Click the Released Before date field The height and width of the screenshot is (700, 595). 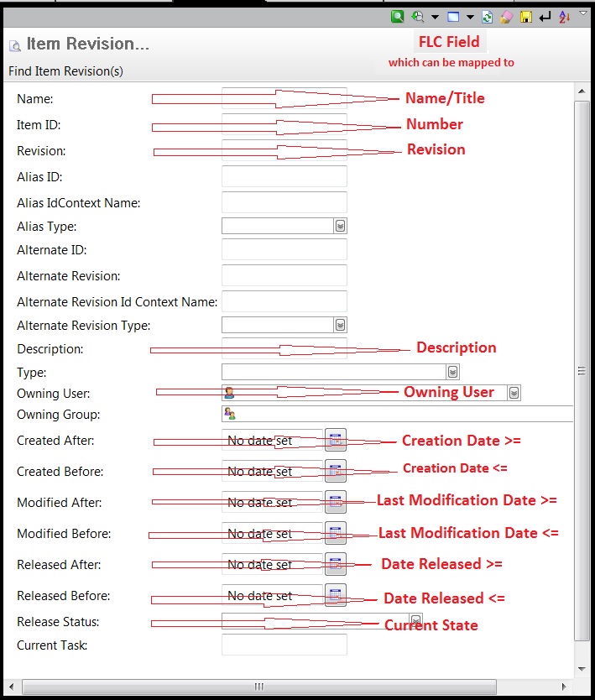[x=272, y=595]
